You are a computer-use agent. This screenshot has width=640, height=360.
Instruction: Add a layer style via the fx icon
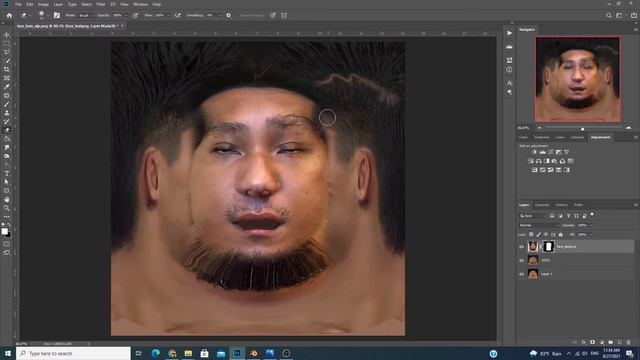click(584, 342)
